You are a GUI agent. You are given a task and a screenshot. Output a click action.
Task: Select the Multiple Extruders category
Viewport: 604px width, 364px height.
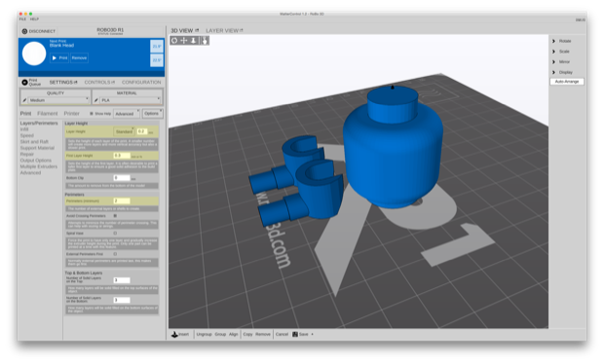point(39,166)
